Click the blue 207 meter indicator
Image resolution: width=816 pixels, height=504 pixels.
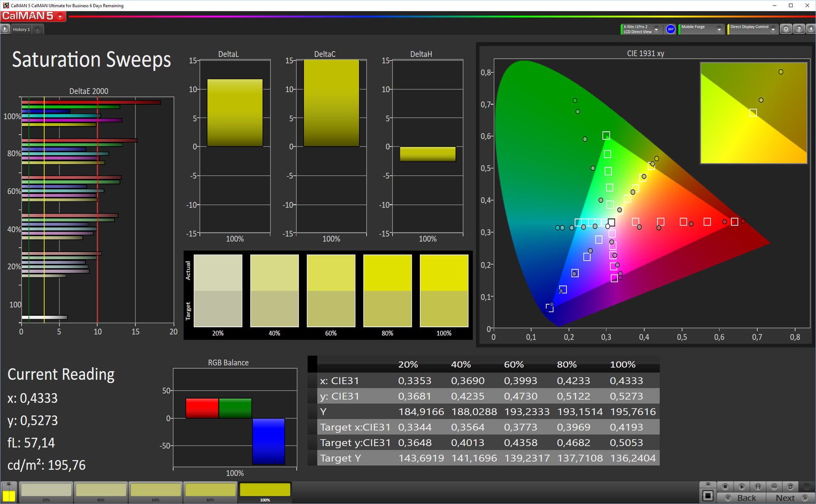671,29
